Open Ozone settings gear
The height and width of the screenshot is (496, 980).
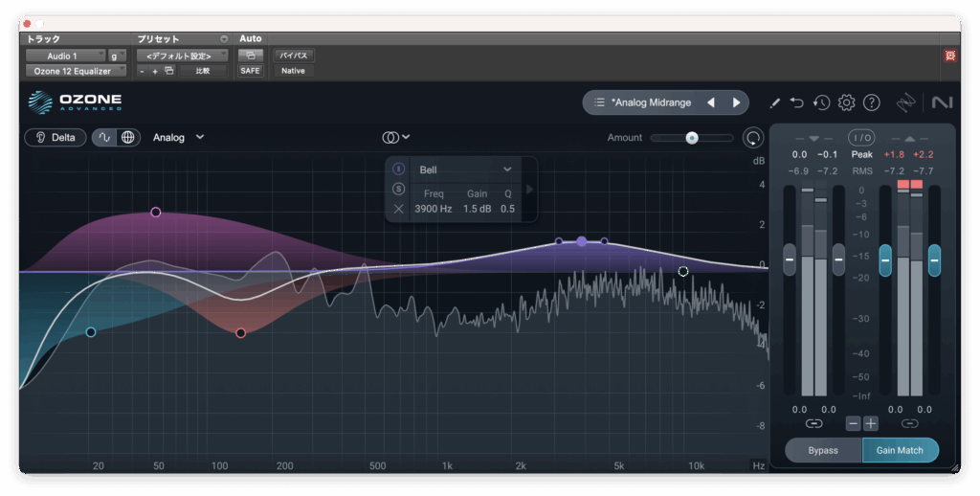point(846,102)
